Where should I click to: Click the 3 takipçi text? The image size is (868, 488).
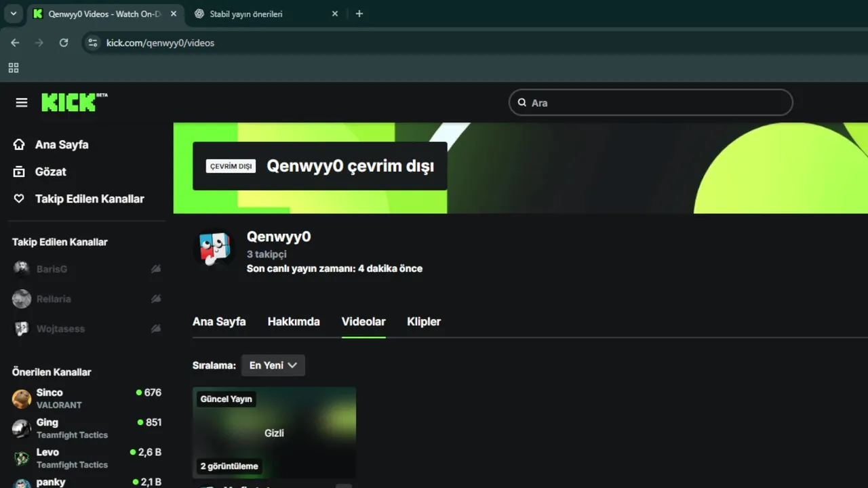(x=267, y=254)
